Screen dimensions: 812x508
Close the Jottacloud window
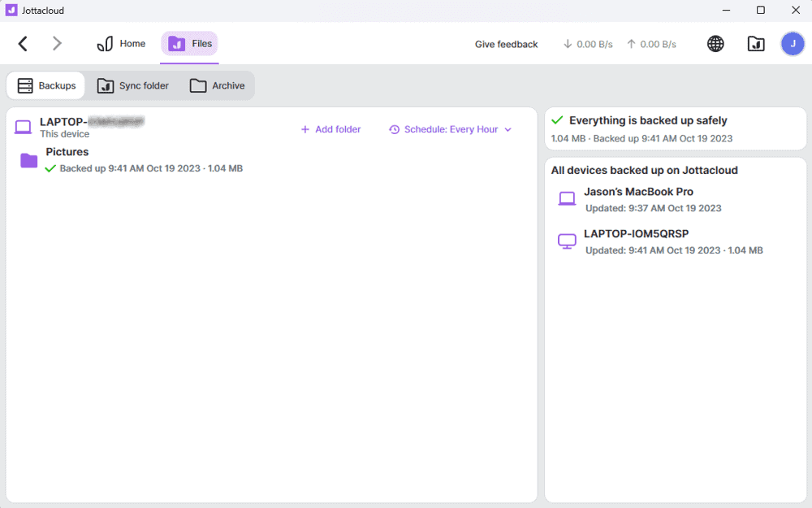(x=796, y=10)
